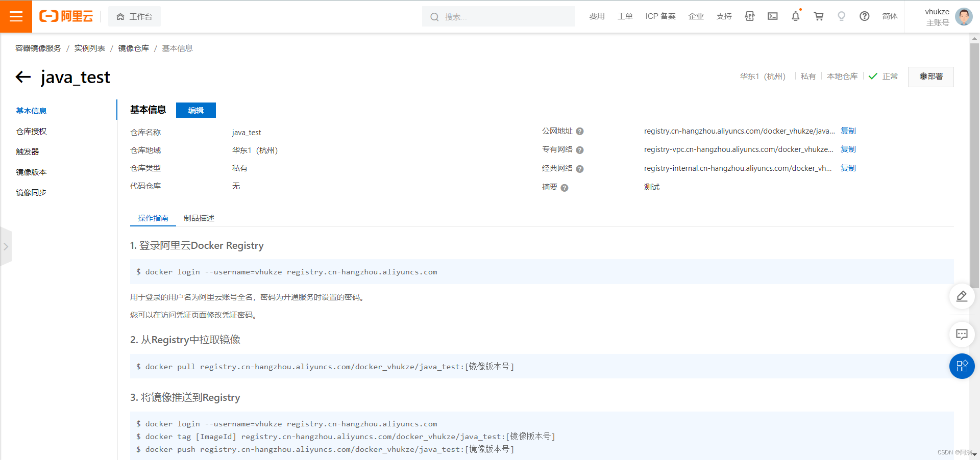The width and height of the screenshot is (980, 460).
Task: Open the shopping cart icon
Action: coord(819,16)
